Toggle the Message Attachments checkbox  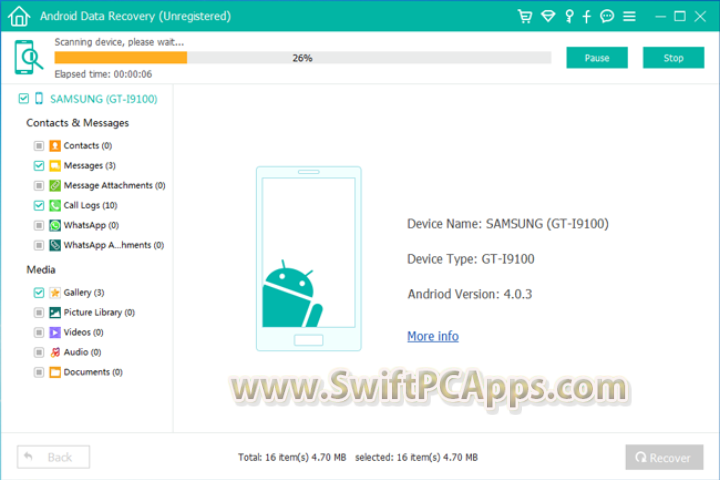point(39,186)
